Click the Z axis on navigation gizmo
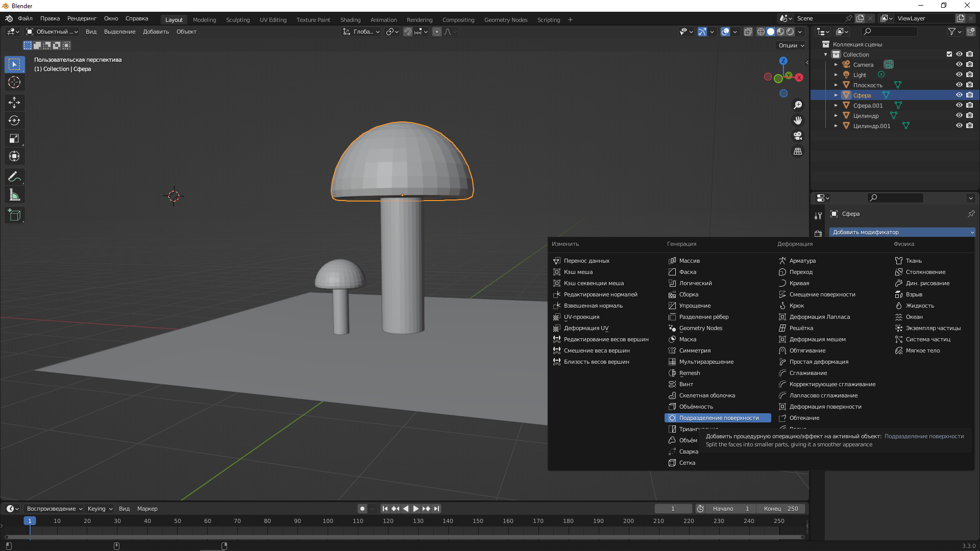 tap(783, 61)
